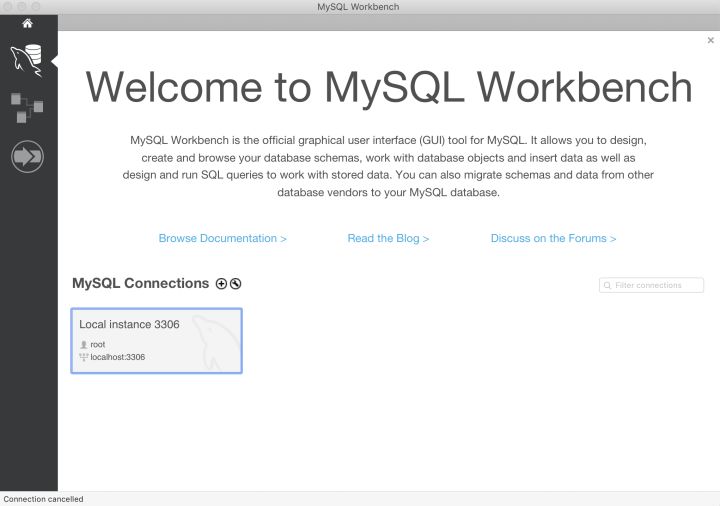Click the search magnifier in Filter connections

(x=607, y=286)
